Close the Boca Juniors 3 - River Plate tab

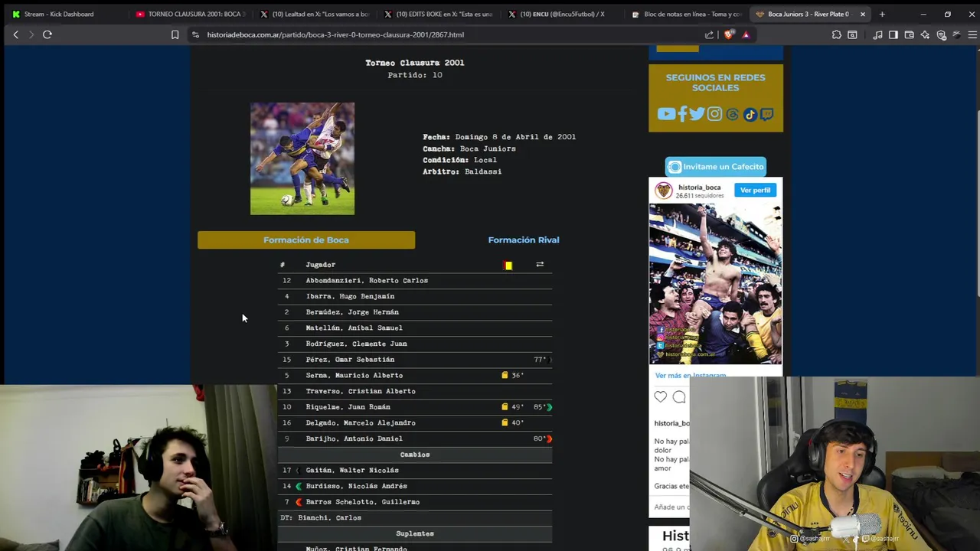pyautogui.click(x=863, y=14)
